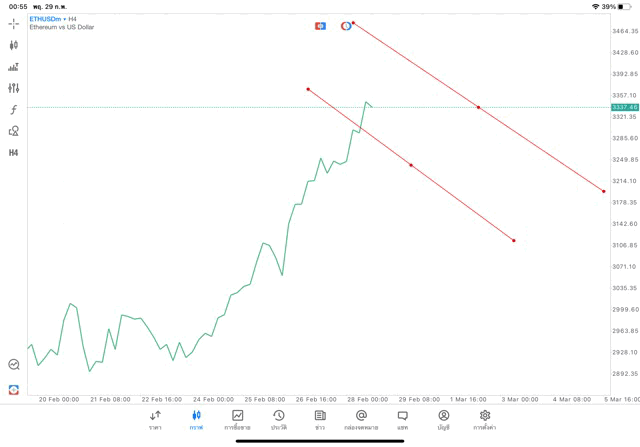The height and width of the screenshot is (447, 640).
Task: Enable the crosshair cursor tool
Action: point(14,23)
